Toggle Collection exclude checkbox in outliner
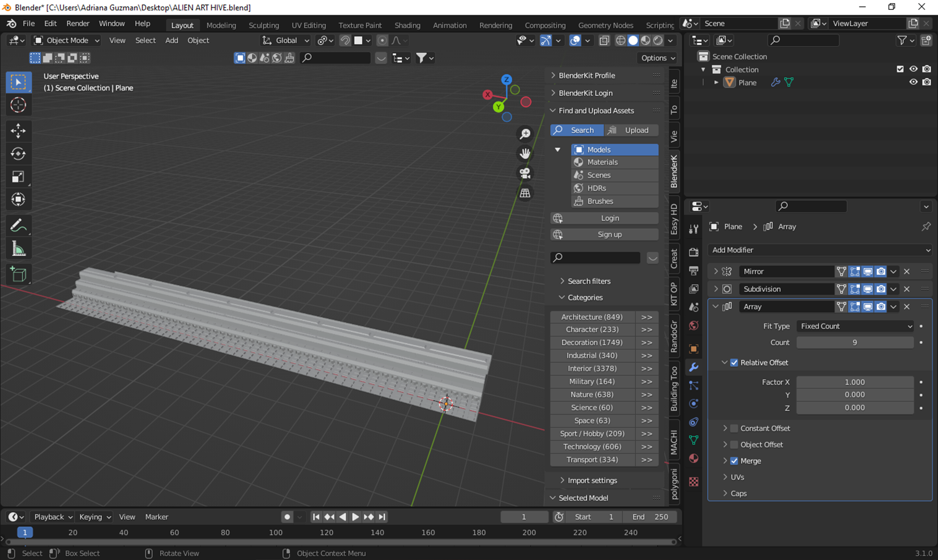Image resolution: width=938 pixels, height=560 pixels. tap(900, 69)
